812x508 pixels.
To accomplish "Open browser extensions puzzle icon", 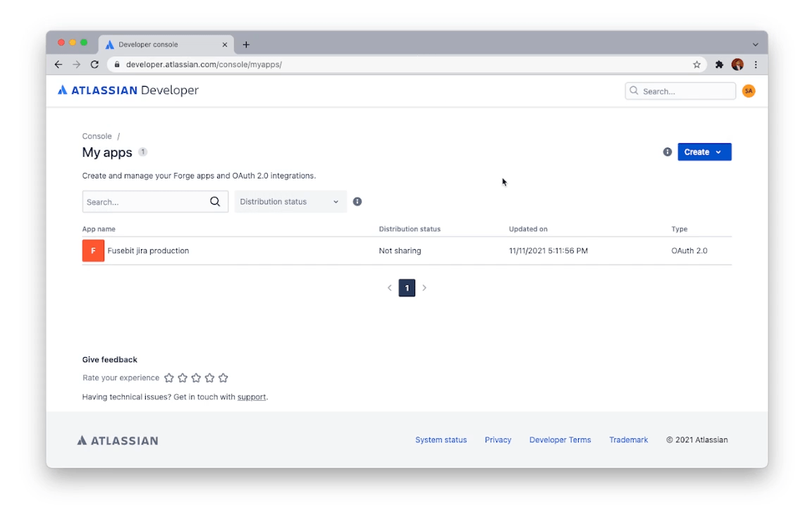I will pyautogui.click(x=719, y=64).
